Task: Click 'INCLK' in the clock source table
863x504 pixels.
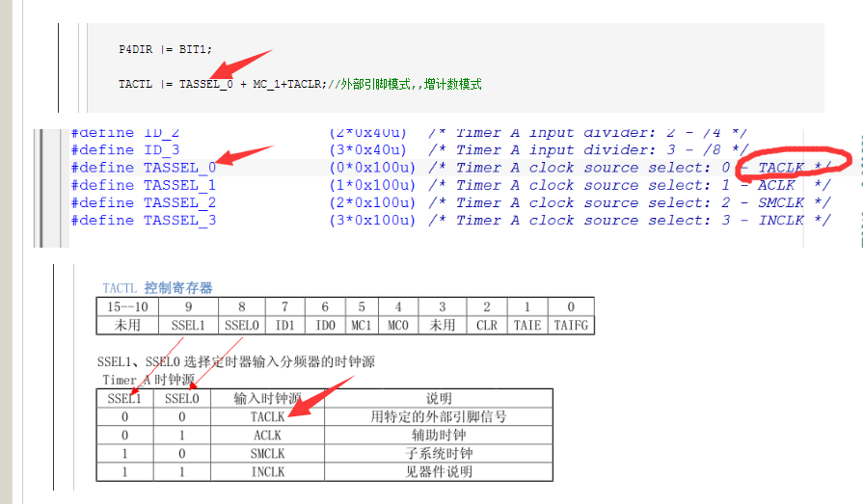Action: click(x=267, y=472)
